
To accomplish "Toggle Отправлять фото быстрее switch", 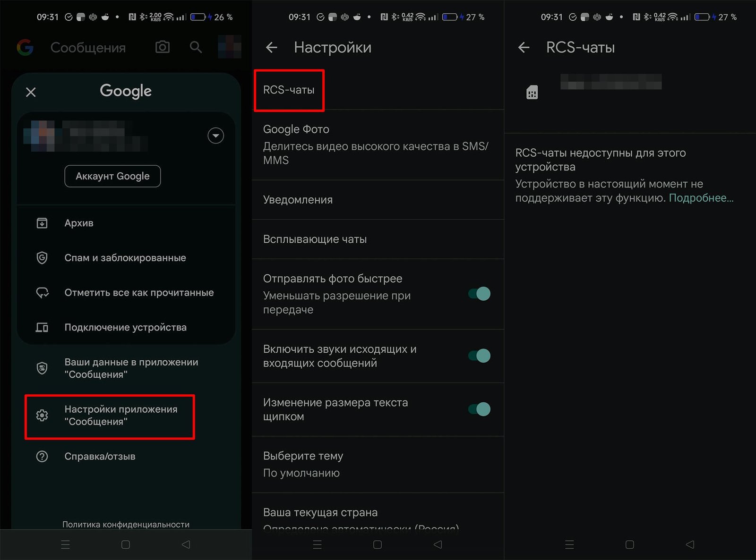I will tap(479, 294).
